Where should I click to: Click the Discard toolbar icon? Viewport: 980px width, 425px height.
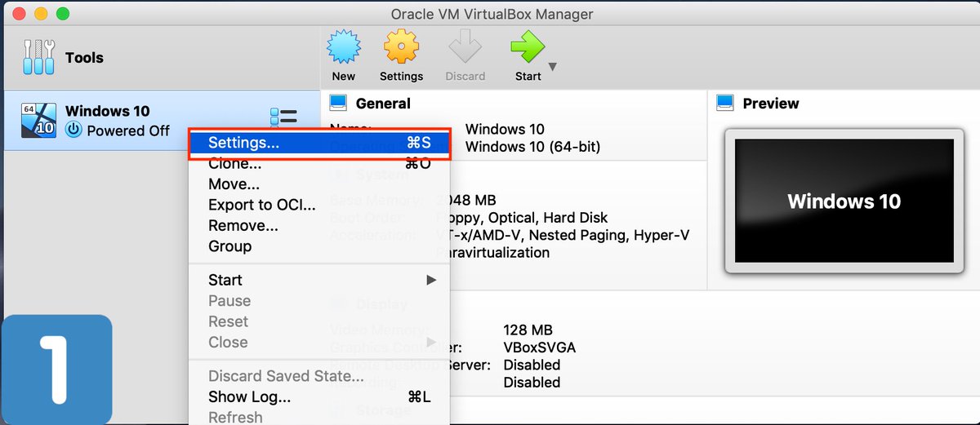point(465,47)
